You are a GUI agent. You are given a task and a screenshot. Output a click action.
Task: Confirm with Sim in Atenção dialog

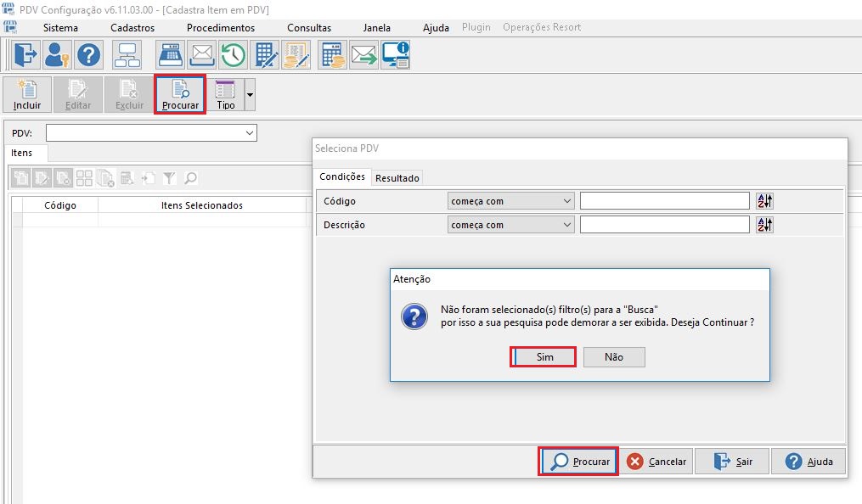pyautogui.click(x=544, y=357)
